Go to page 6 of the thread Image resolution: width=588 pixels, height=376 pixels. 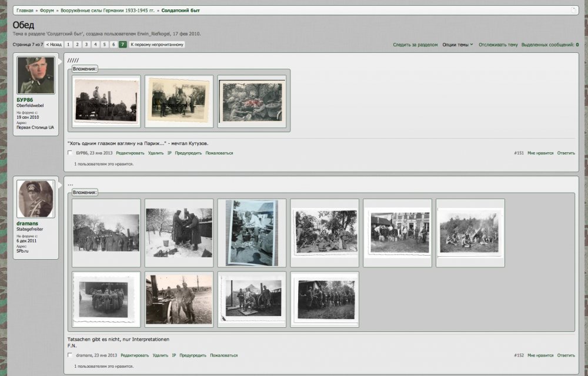tap(113, 45)
